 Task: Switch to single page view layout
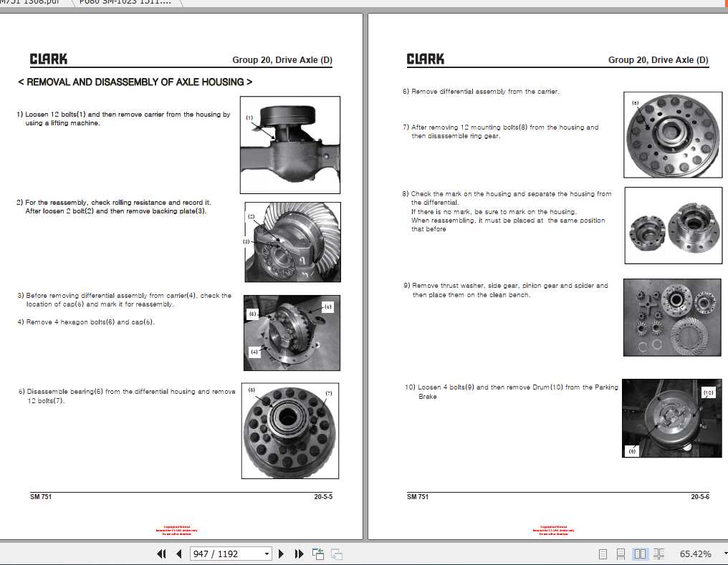603,554
